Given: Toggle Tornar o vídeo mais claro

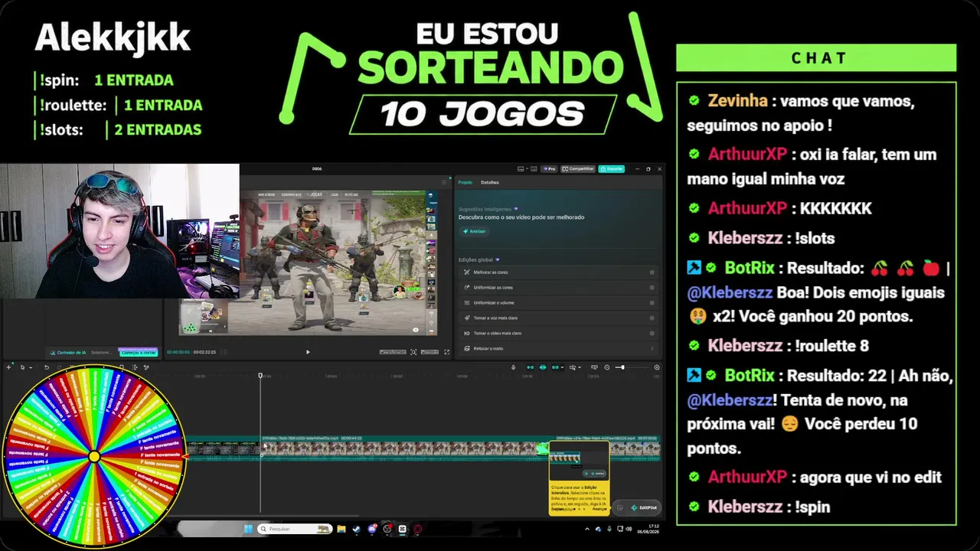Looking at the screenshot, I should coord(652,333).
